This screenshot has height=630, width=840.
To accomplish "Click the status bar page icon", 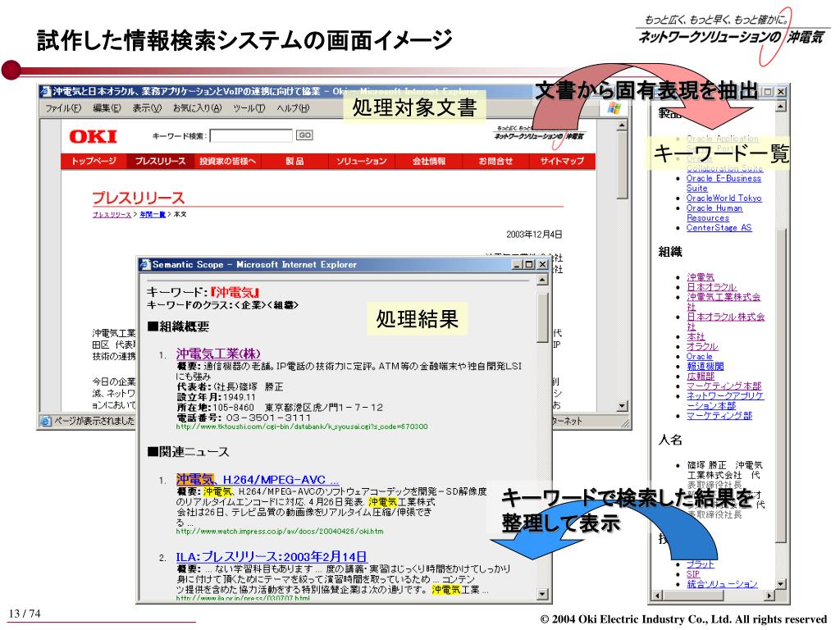I will pyautogui.click(x=47, y=421).
